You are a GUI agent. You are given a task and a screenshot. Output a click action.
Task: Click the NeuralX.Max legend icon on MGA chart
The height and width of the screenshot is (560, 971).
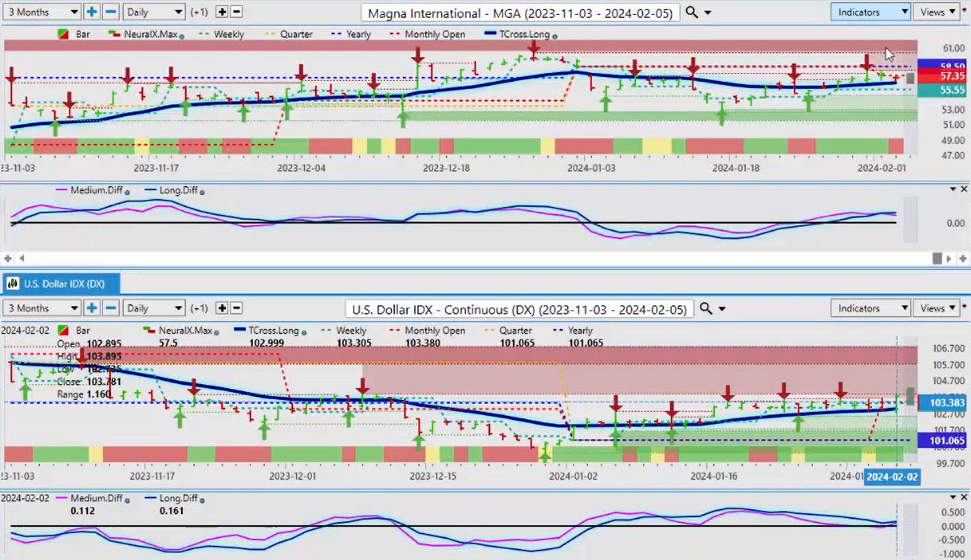[x=114, y=34]
